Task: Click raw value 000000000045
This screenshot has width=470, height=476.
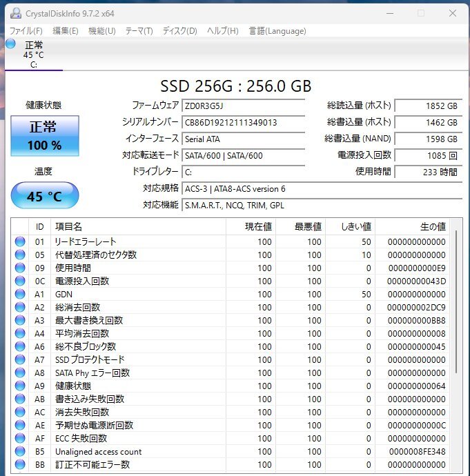Action: click(417, 347)
